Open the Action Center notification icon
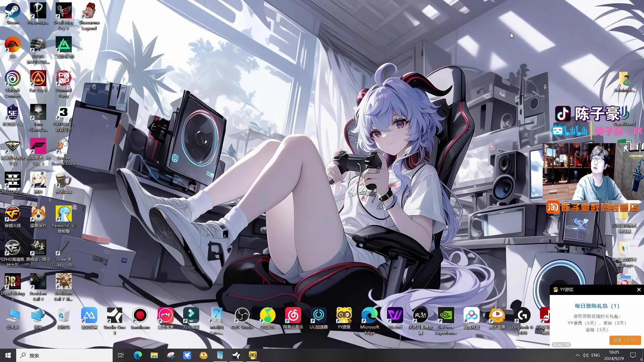The image size is (644, 362). 633,355
